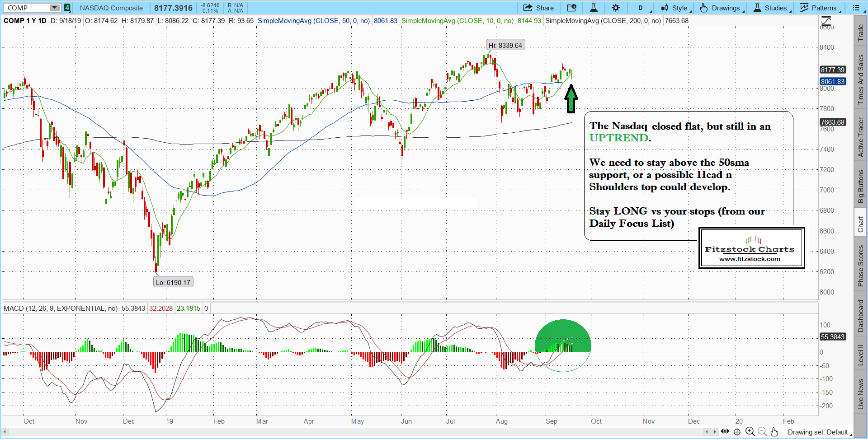The height and width of the screenshot is (439, 868).
Task: Click the price axis scale icon
Action: coord(826,21)
